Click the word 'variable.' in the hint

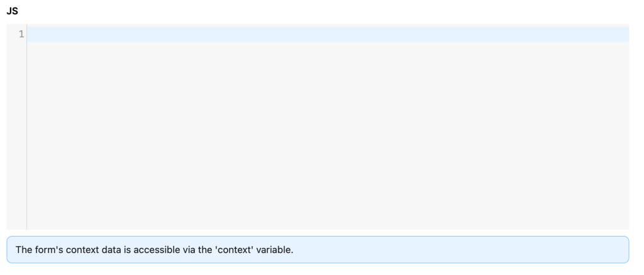tap(275, 250)
